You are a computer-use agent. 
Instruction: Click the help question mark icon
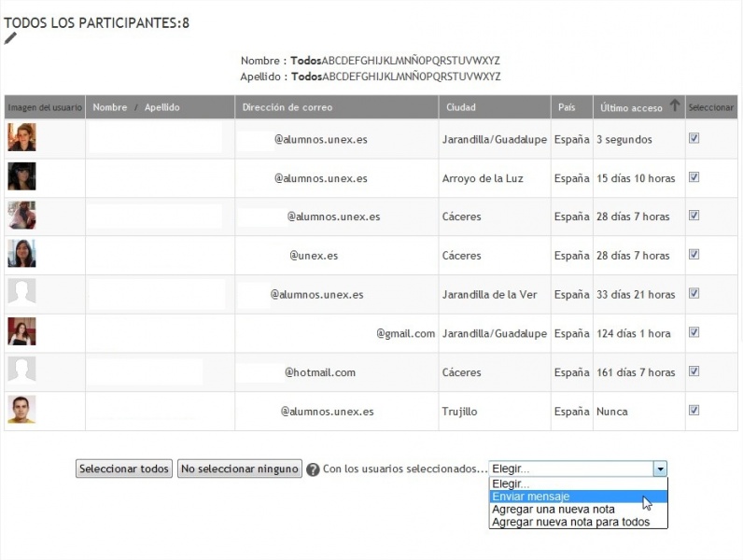click(x=313, y=469)
